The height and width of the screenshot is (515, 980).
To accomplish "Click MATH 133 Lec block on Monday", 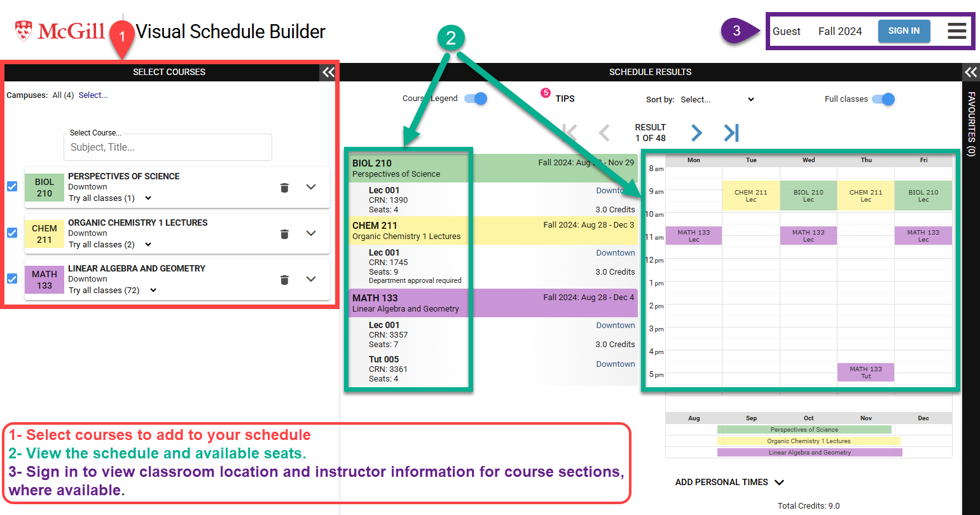I will point(694,235).
